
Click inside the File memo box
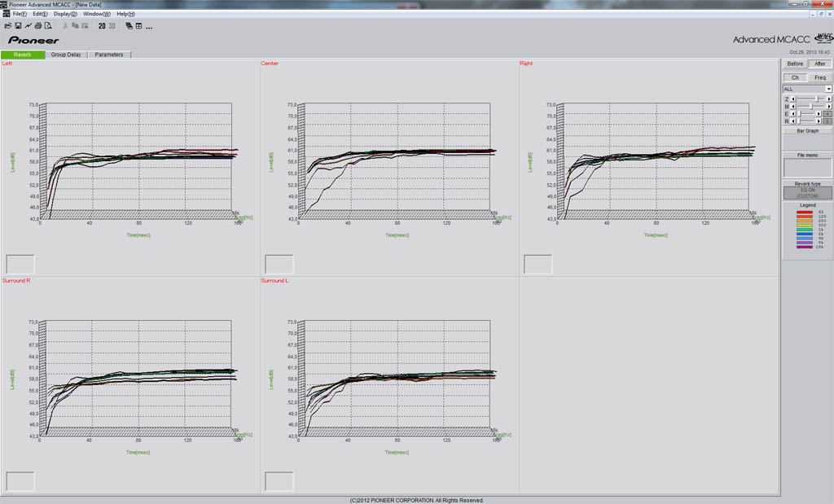click(807, 168)
